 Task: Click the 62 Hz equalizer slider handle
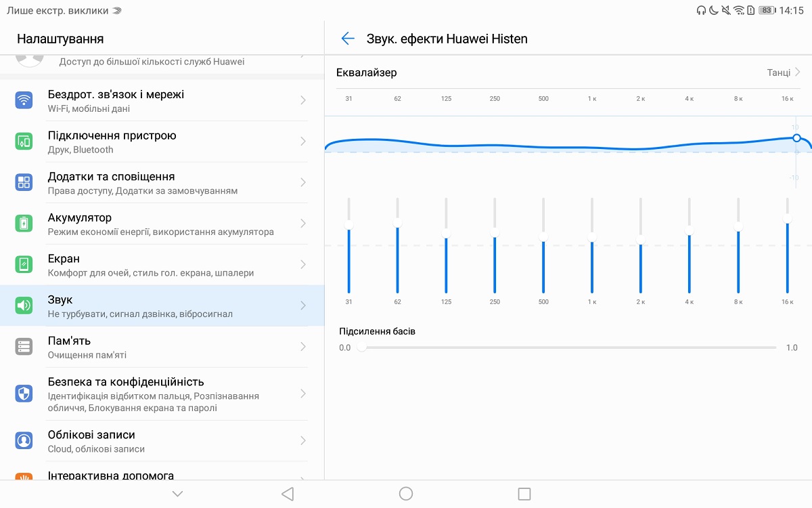(398, 222)
